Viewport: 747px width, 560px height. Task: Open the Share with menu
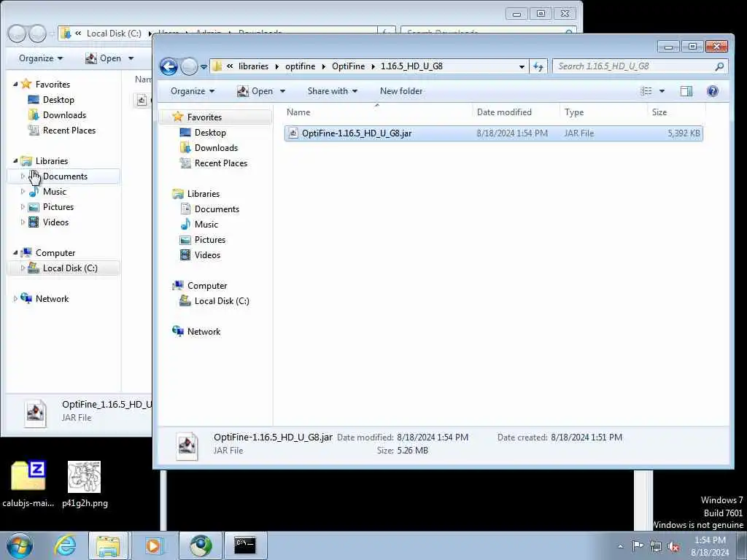pyautogui.click(x=333, y=91)
